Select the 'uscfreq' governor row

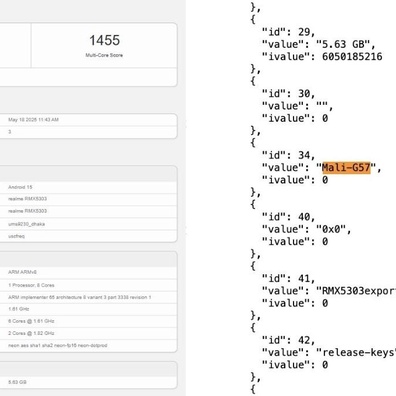click(x=88, y=236)
